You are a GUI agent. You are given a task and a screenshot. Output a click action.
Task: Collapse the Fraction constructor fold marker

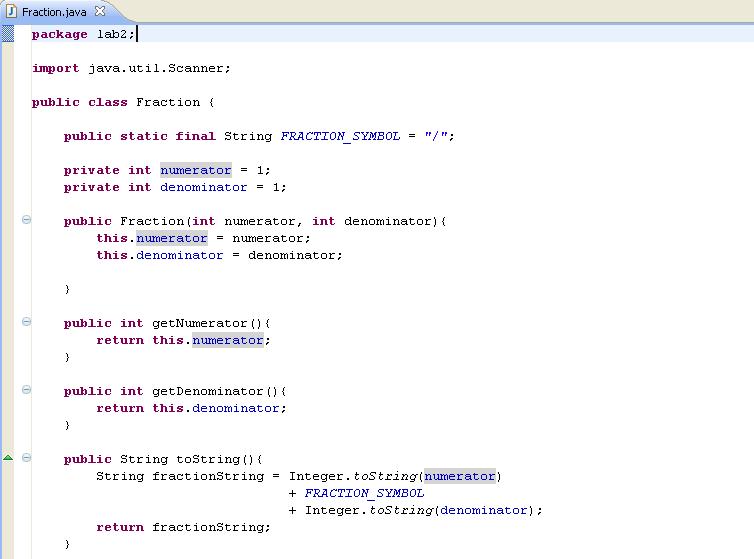pos(26,220)
